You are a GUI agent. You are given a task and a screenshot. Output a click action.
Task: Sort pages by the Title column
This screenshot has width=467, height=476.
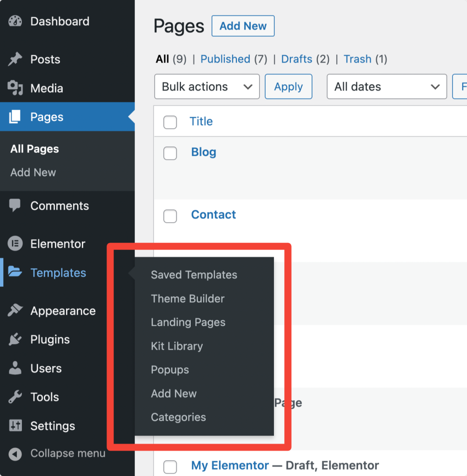click(201, 121)
